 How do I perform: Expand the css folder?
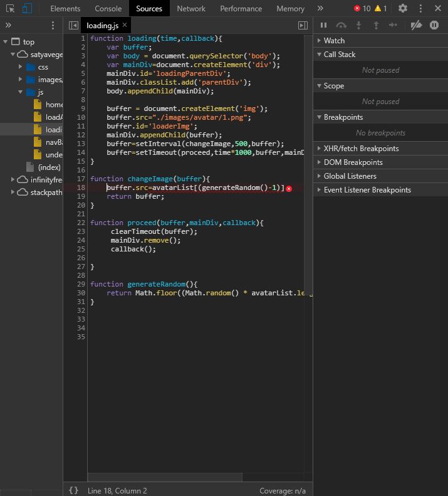tap(20, 66)
